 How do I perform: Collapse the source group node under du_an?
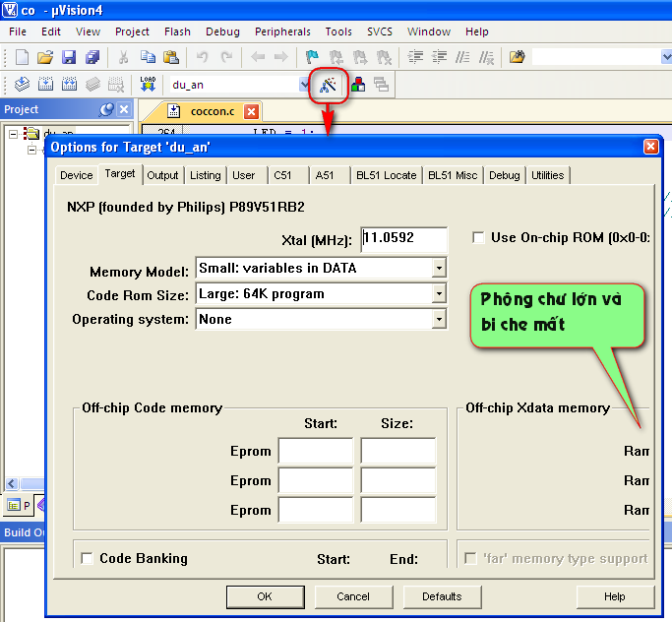coord(31,150)
